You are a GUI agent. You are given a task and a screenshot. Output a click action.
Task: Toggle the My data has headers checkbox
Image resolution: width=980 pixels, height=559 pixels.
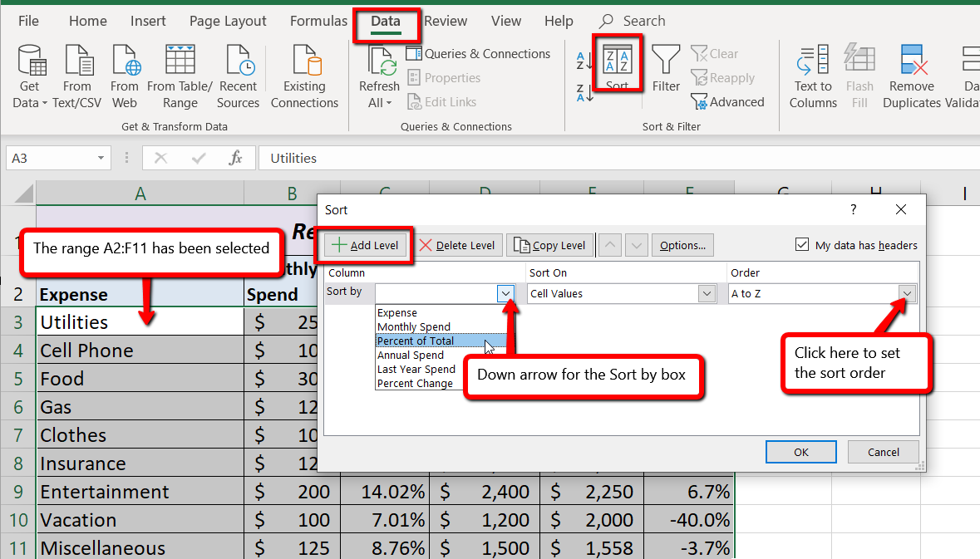[802, 244]
